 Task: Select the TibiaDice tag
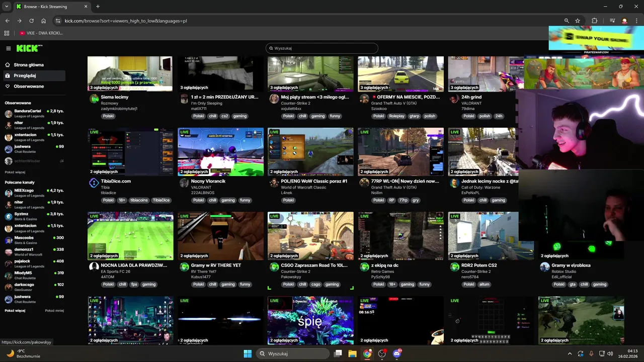click(161, 200)
